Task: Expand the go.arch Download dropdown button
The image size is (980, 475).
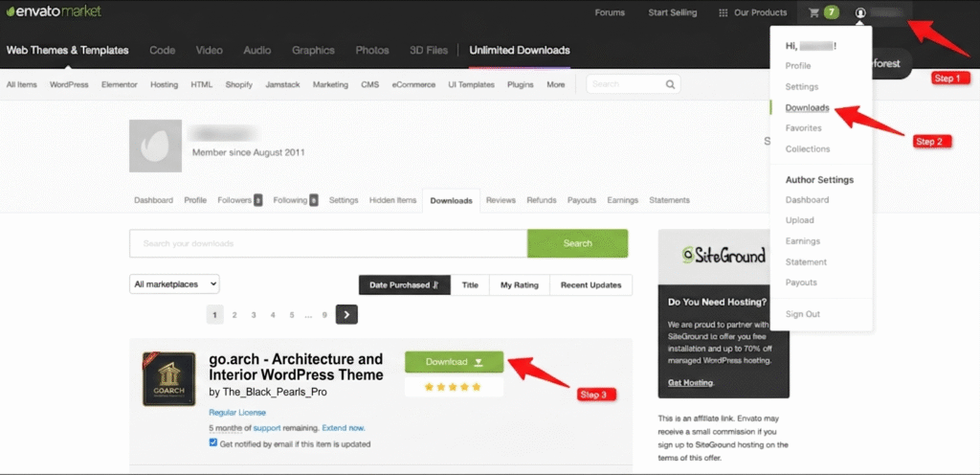Action: [x=455, y=362]
